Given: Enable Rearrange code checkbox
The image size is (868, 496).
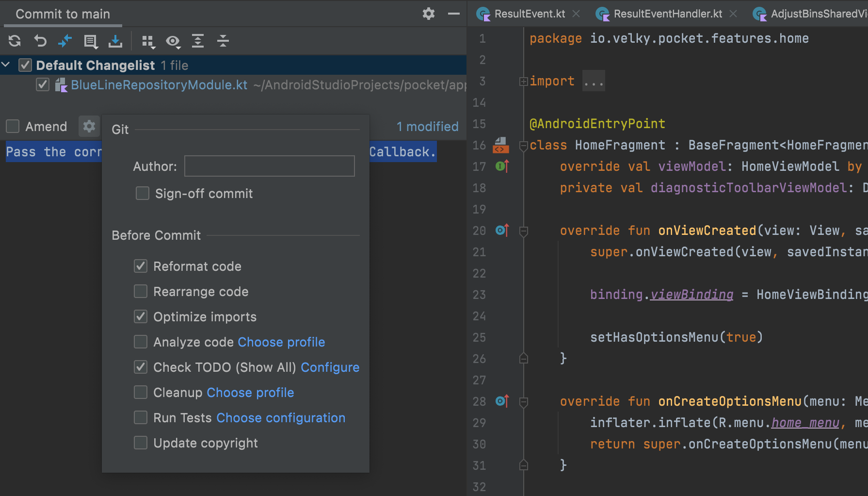Looking at the screenshot, I should (141, 291).
